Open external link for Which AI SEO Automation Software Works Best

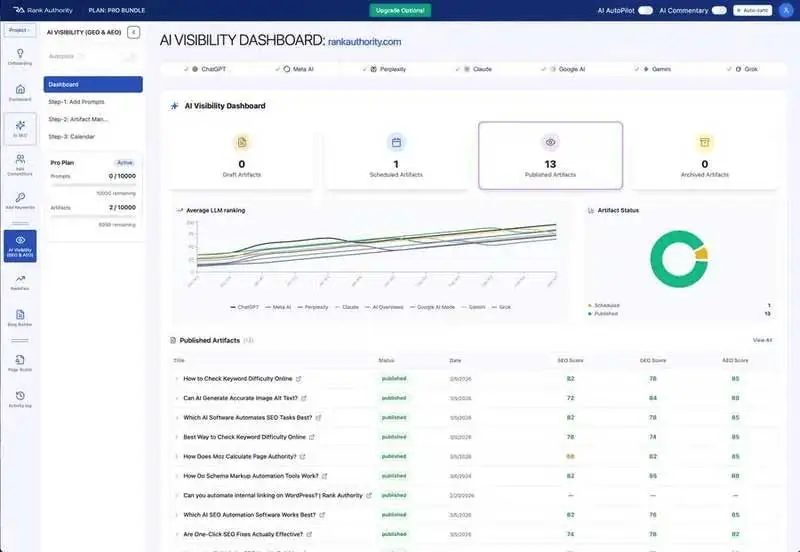tap(322, 515)
